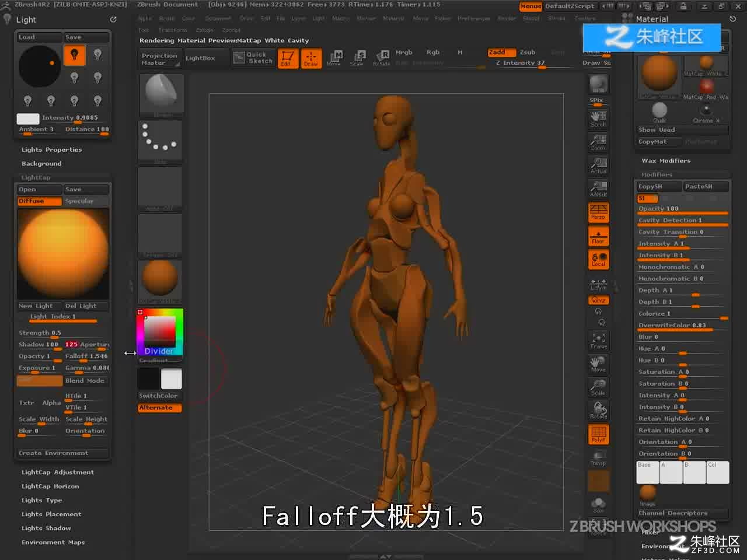This screenshot has width=747, height=560.
Task: Expand Wax Modifiers section
Action: coord(666,161)
